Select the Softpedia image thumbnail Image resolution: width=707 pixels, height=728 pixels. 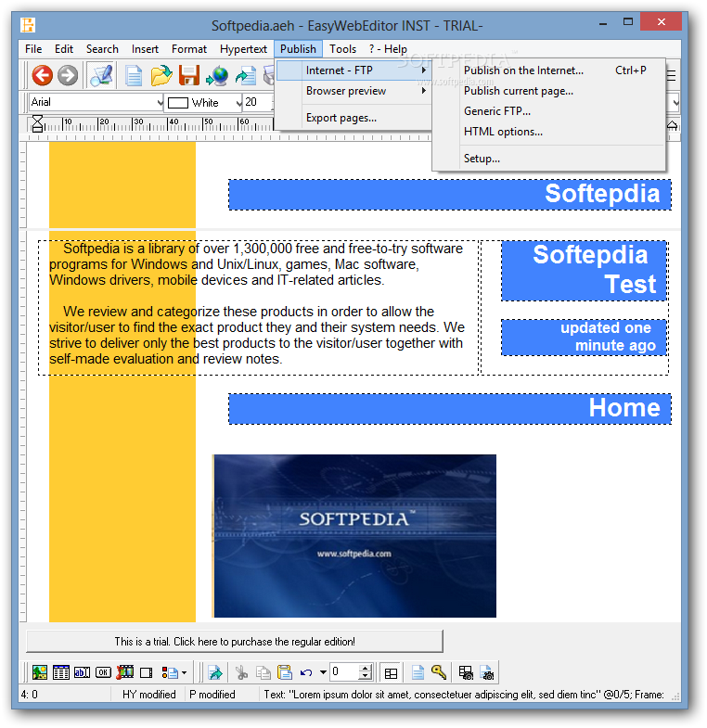[354, 536]
